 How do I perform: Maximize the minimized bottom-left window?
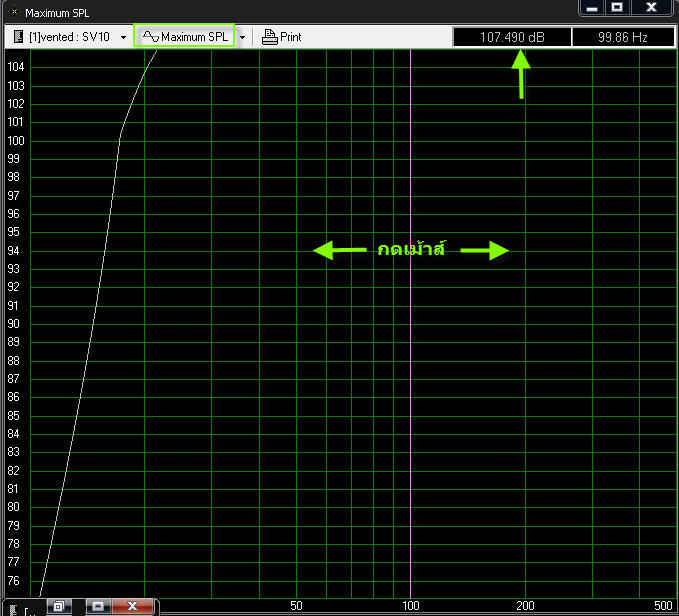(x=98, y=606)
